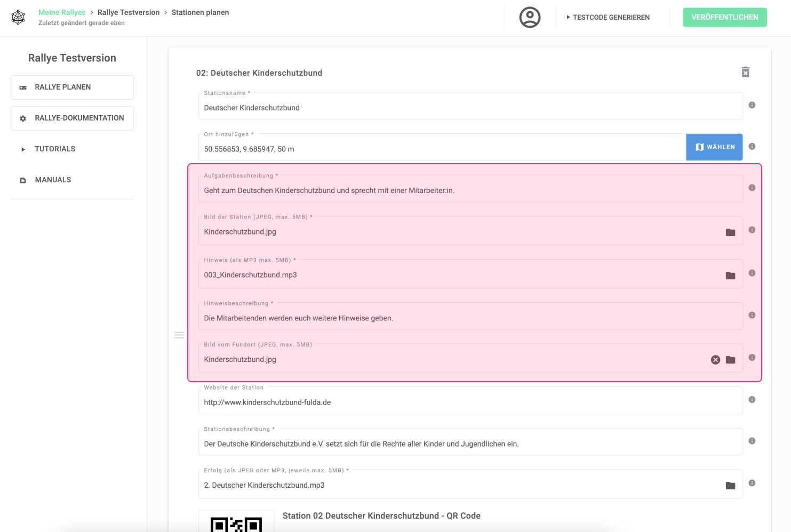Open the user account profile icon

coord(530,17)
